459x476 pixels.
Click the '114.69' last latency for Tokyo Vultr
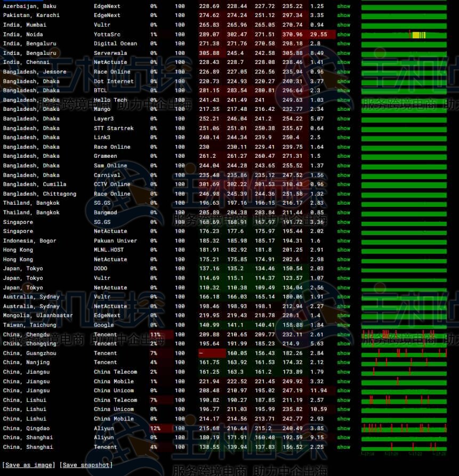[x=209, y=278]
